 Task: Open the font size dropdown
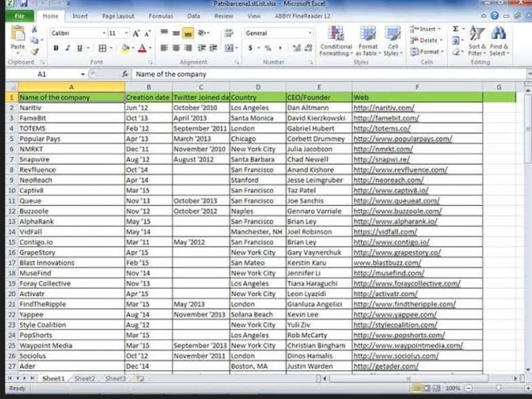pos(126,33)
